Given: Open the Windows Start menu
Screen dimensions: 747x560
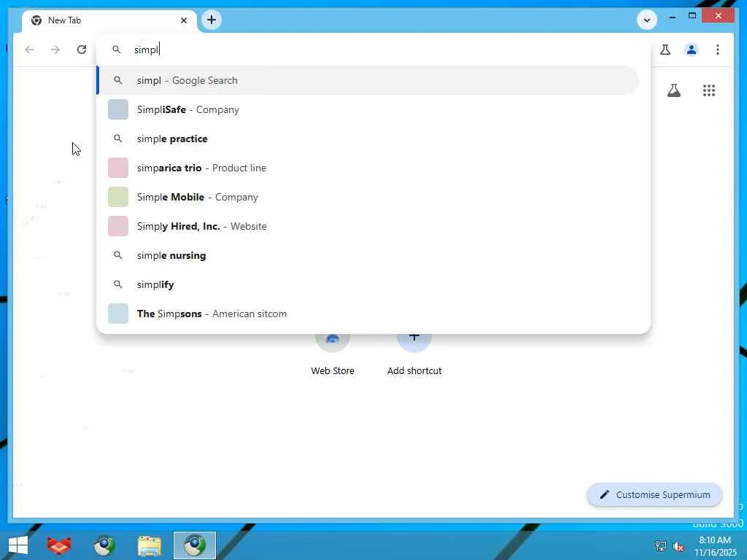Looking at the screenshot, I should [x=18, y=545].
